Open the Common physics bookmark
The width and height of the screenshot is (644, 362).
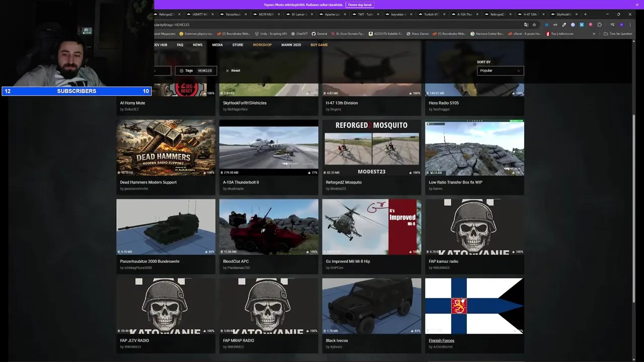pyautogui.click(x=196, y=34)
